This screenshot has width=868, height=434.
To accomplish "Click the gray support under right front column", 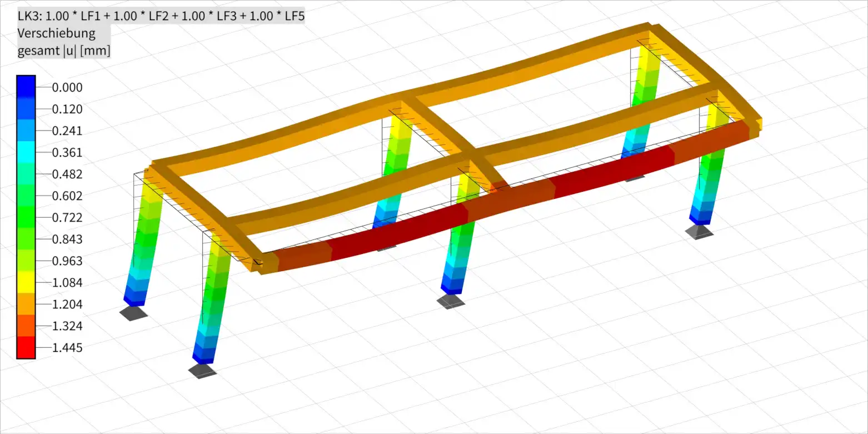I will pos(699,232).
